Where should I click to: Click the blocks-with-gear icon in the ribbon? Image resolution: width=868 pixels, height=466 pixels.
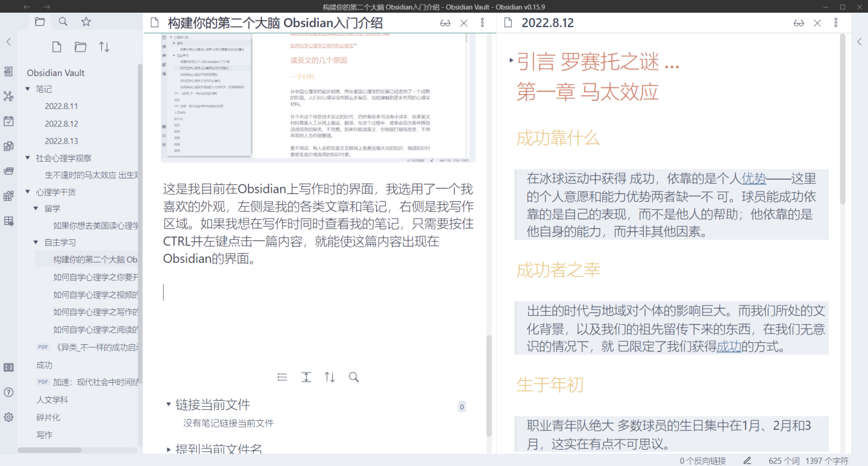click(8, 196)
